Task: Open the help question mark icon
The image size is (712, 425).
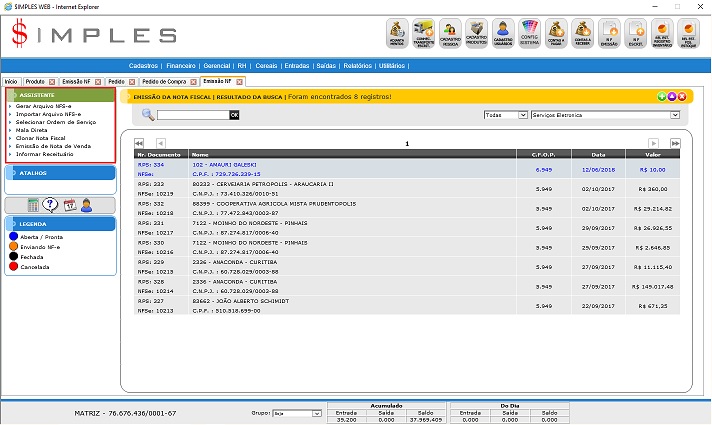Action: point(51,205)
